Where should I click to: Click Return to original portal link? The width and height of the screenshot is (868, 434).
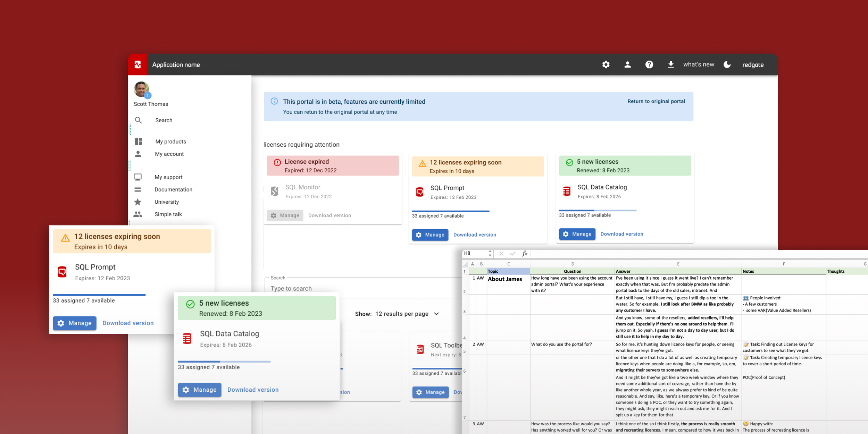pos(656,101)
